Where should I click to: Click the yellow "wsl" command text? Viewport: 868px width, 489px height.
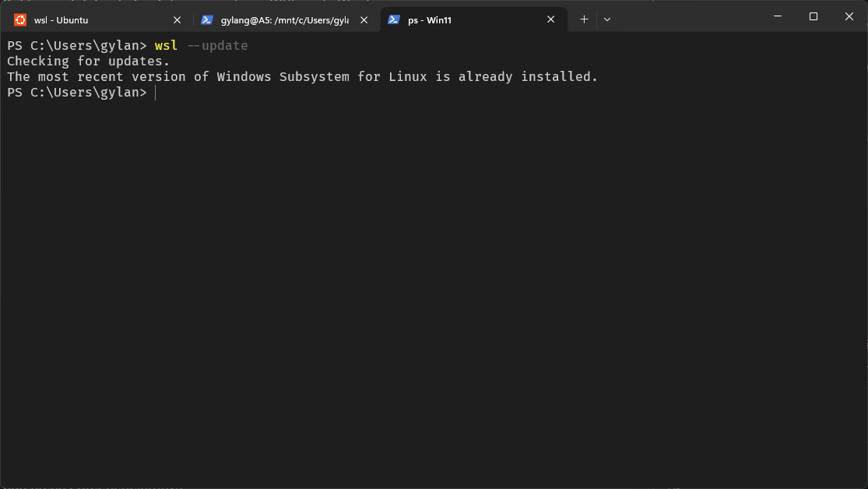(x=166, y=46)
